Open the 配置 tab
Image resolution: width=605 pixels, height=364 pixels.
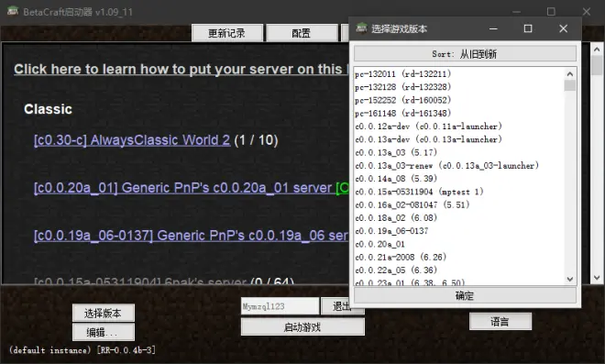(x=302, y=33)
